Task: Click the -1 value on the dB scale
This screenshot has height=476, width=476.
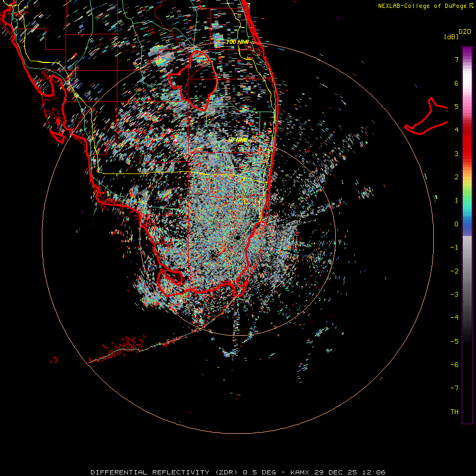Action: coord(454,248)
